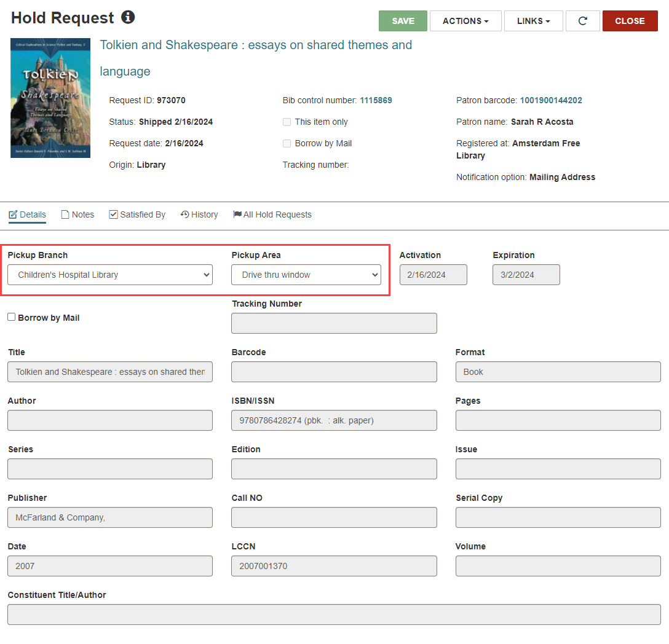669x644 pixels.
Task: Click the History clock icon
Action: [x=184, y=214]
